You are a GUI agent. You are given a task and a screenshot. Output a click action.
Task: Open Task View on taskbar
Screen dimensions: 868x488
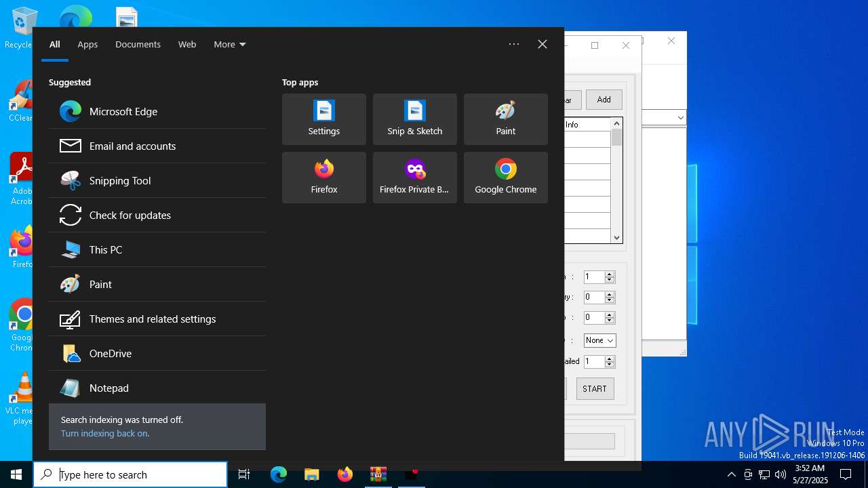(244, 474)
